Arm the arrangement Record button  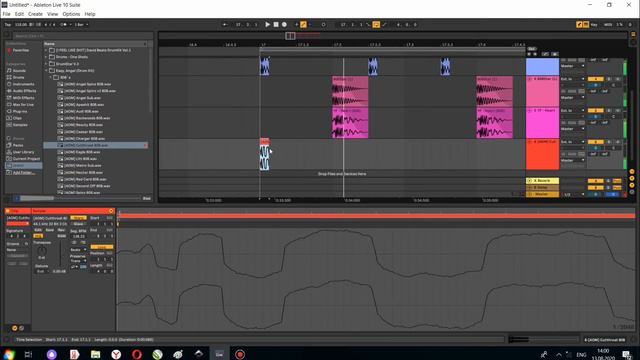click(284, 24)
